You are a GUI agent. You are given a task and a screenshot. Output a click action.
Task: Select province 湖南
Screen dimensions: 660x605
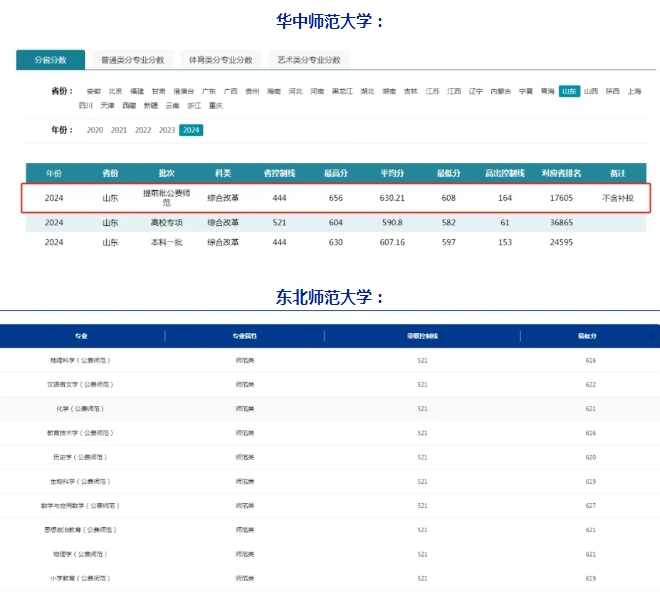389,91
